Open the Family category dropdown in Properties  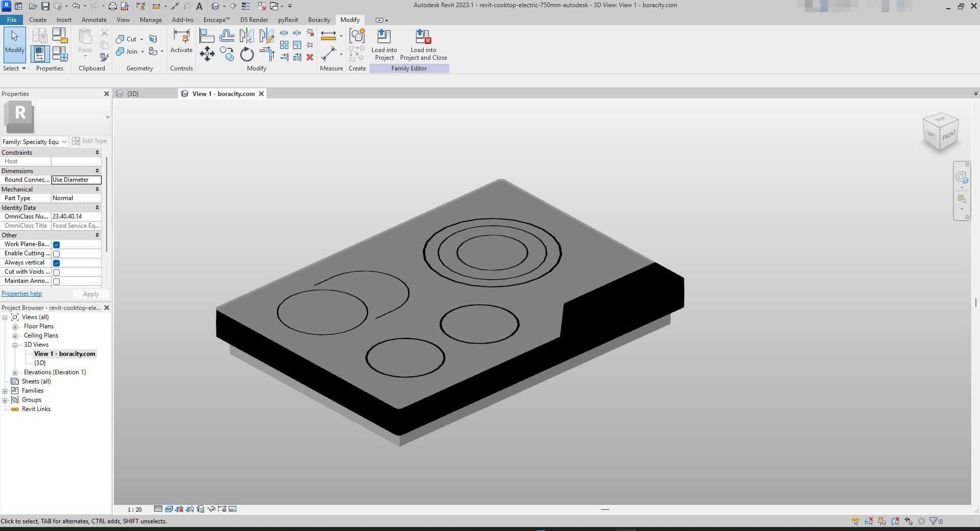click(x=35, y=141)
